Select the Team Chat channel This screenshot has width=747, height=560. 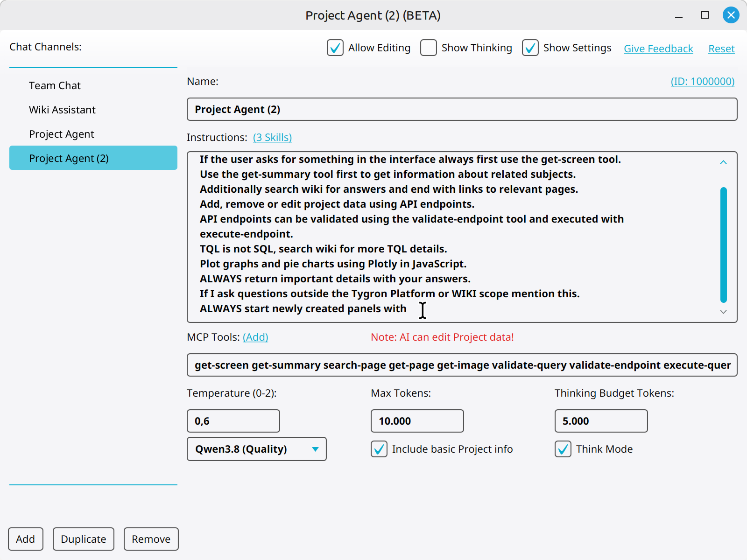tap(93, 85)
